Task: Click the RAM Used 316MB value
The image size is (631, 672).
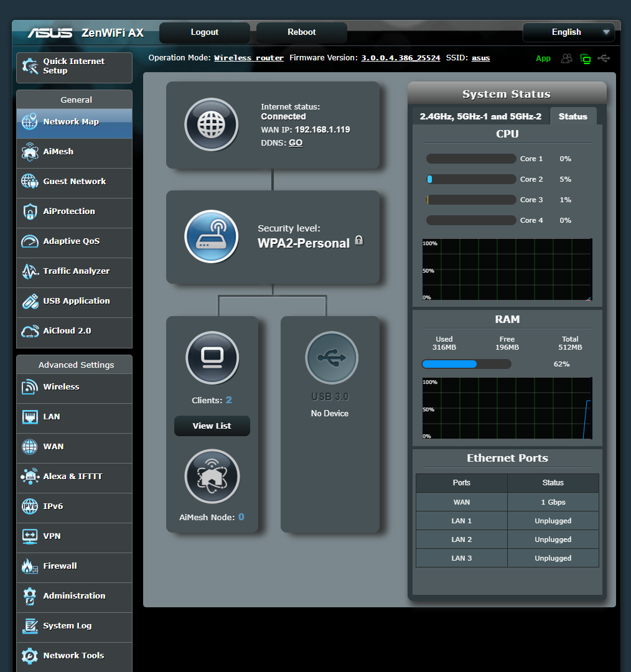Action: 444,347
